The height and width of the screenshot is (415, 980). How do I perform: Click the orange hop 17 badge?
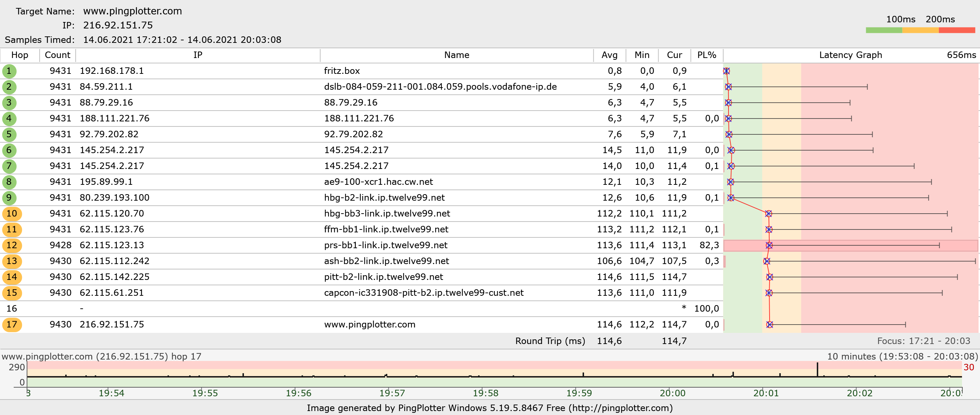click(12, 325)
